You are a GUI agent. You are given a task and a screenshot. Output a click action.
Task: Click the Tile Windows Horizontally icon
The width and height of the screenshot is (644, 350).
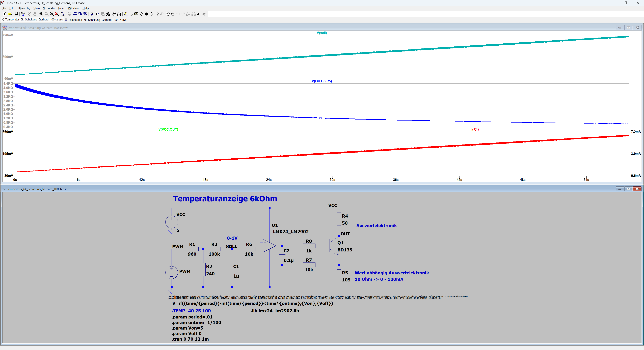coord(75,14)
